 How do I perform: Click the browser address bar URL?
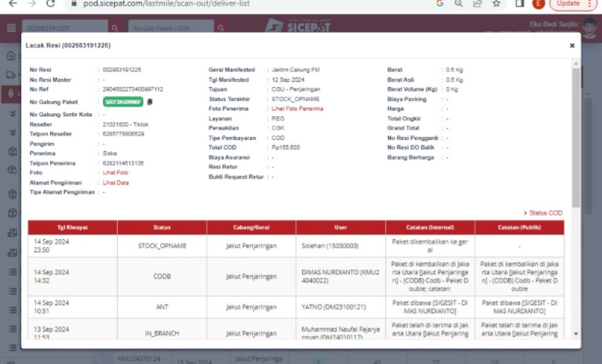tap(166, 4)
